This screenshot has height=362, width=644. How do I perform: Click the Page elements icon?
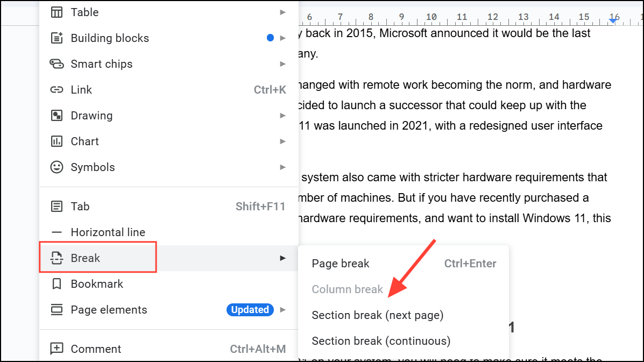[56, 310]
